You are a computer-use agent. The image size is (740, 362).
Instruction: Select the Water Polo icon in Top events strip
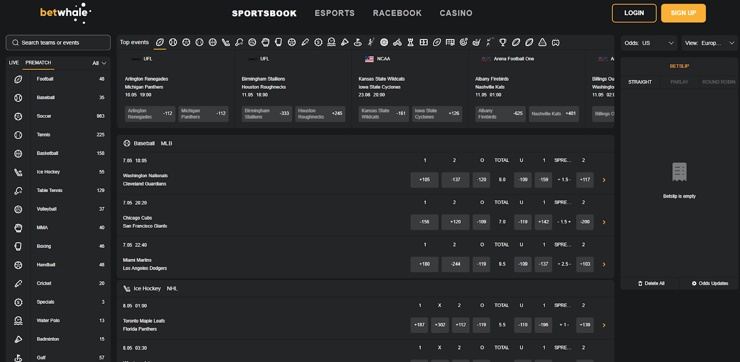point(331,42)
